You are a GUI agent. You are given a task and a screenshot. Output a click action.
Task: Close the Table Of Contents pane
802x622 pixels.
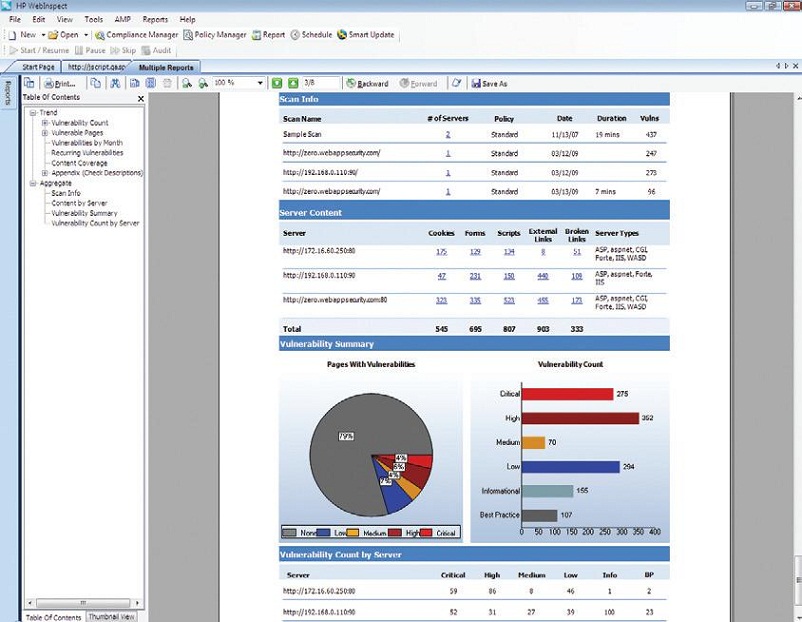pos(141,98)
